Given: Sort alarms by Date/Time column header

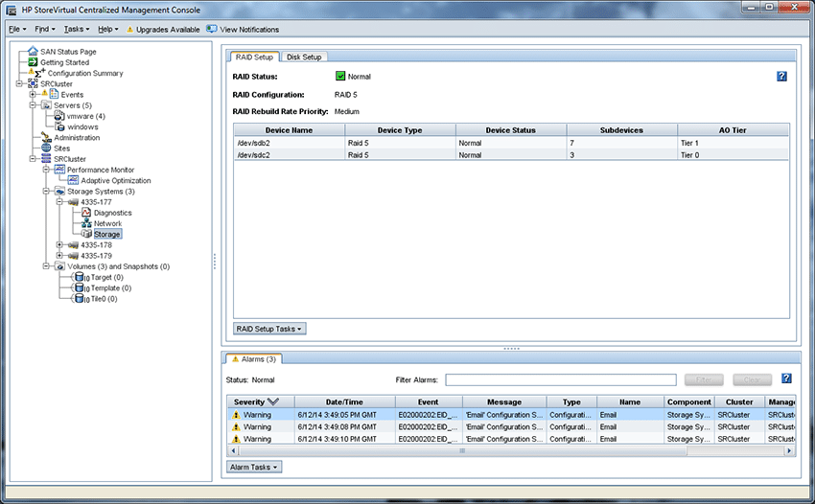Looking at the screenshot, I should pyautogui.click(x=344, y=401).
